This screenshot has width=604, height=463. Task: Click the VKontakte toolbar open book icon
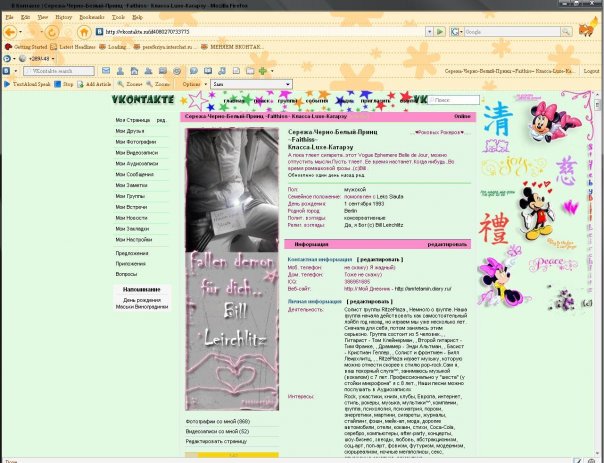[208, 70]
